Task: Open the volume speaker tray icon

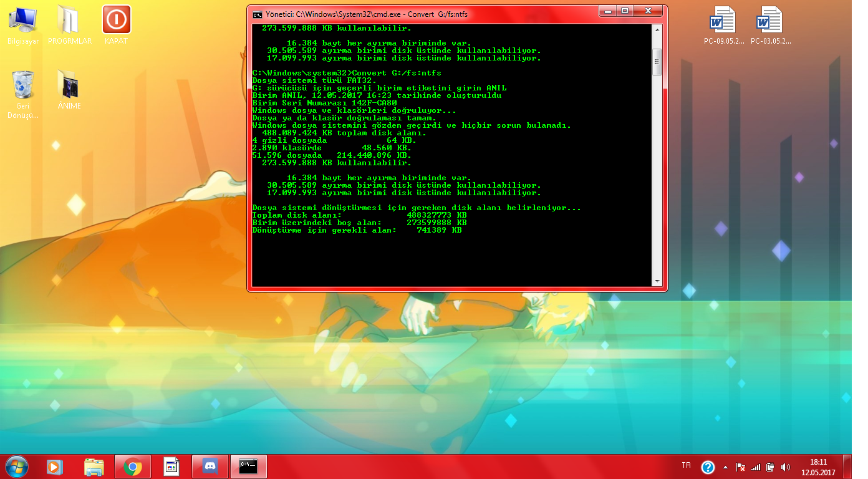Action: point(785,467)
